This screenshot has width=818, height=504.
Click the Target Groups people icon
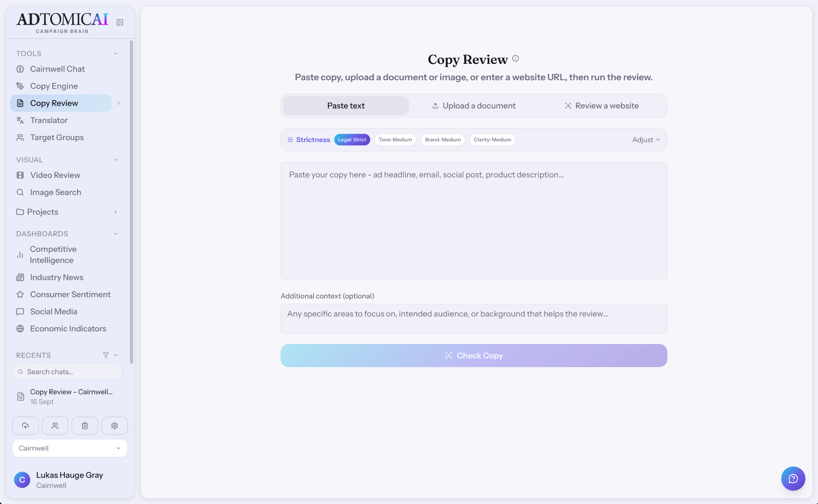20,138
